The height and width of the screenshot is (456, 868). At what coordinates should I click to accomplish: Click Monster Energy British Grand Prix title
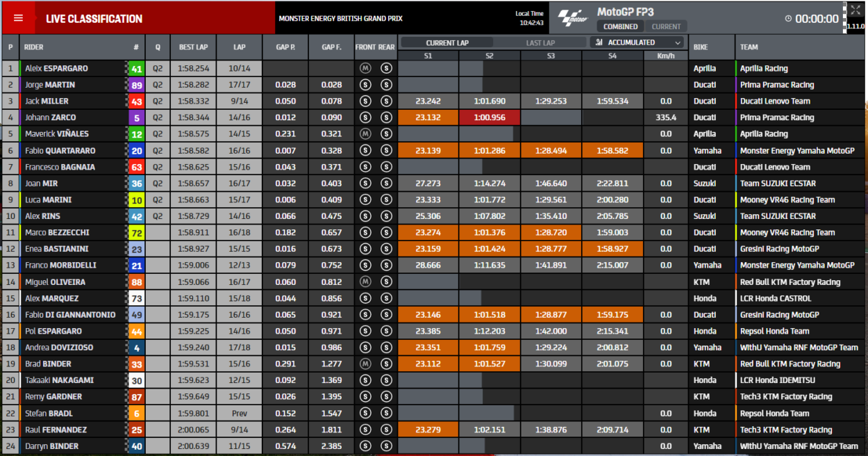[340, 19]
